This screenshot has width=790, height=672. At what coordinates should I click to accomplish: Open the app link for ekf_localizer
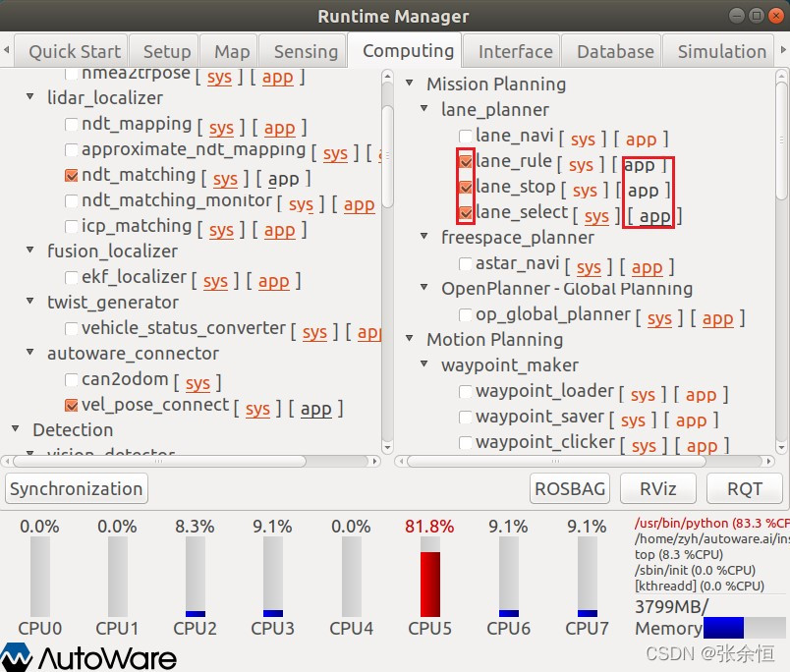[x=274, y=281]
